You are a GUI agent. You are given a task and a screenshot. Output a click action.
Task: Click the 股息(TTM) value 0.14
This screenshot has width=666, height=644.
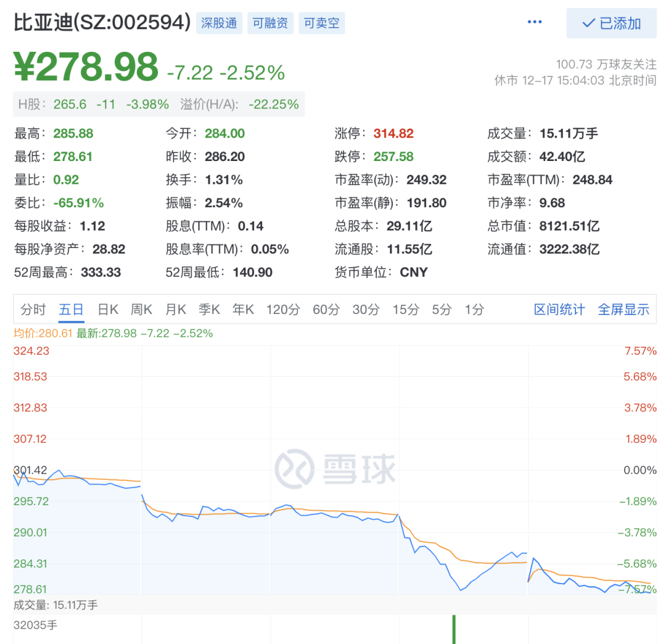pyautogui.click(x=250, y=226)
